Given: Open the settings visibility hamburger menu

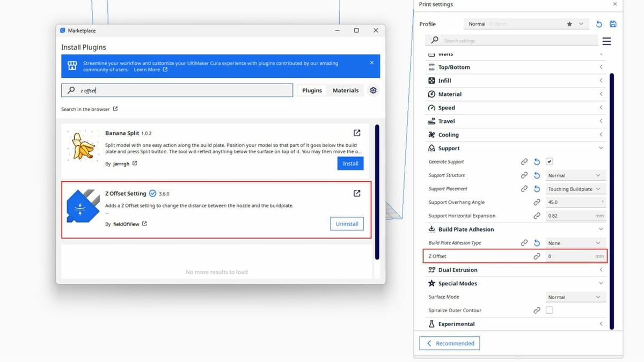Looking at the screenshot, I should tap(606, 41).
